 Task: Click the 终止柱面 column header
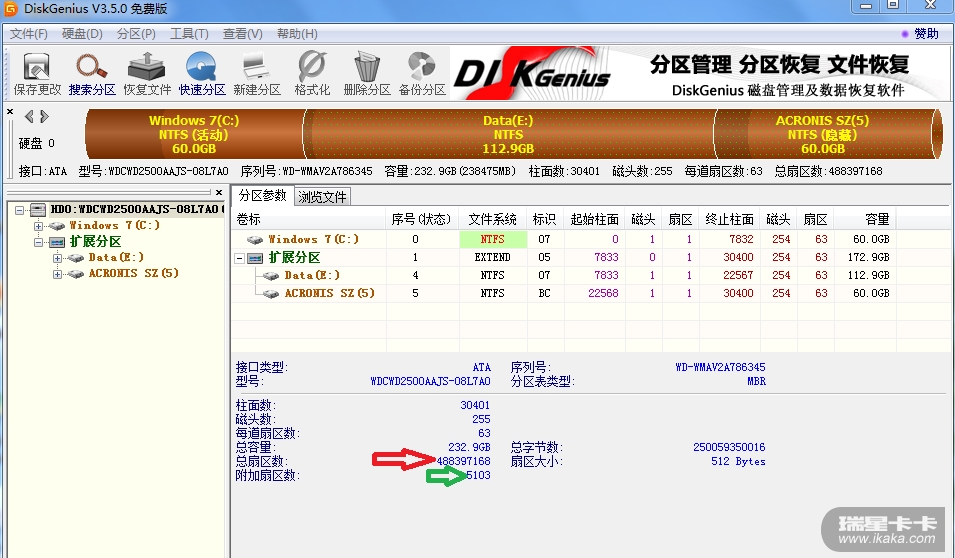pyautogui.click(x=730, y=219)
